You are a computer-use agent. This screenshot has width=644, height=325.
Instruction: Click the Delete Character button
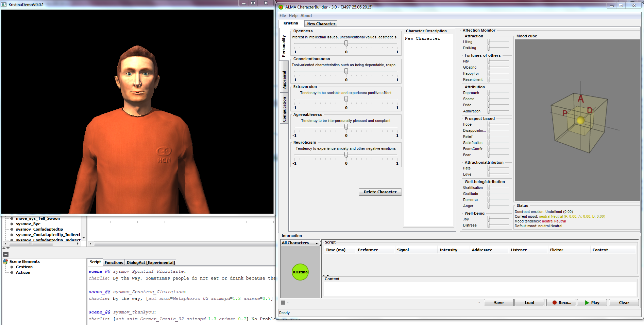380,192
